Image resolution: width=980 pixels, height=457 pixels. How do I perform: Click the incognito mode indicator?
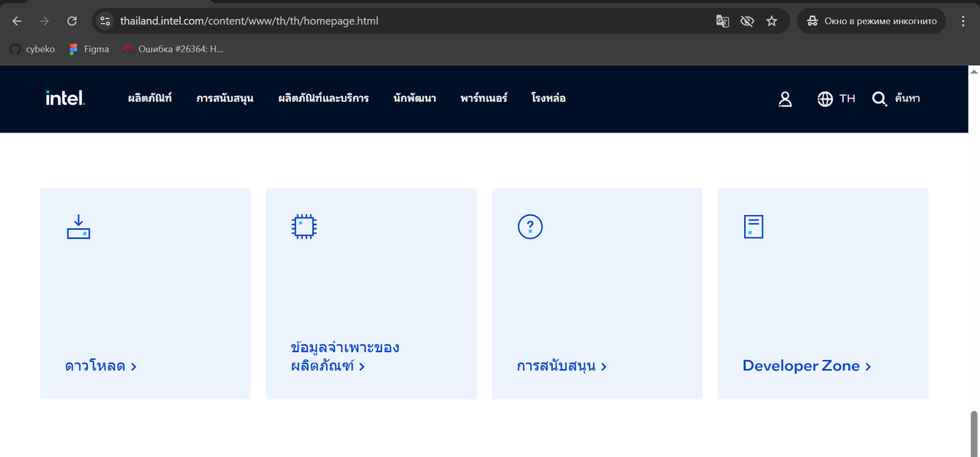[x=871, y=21]
